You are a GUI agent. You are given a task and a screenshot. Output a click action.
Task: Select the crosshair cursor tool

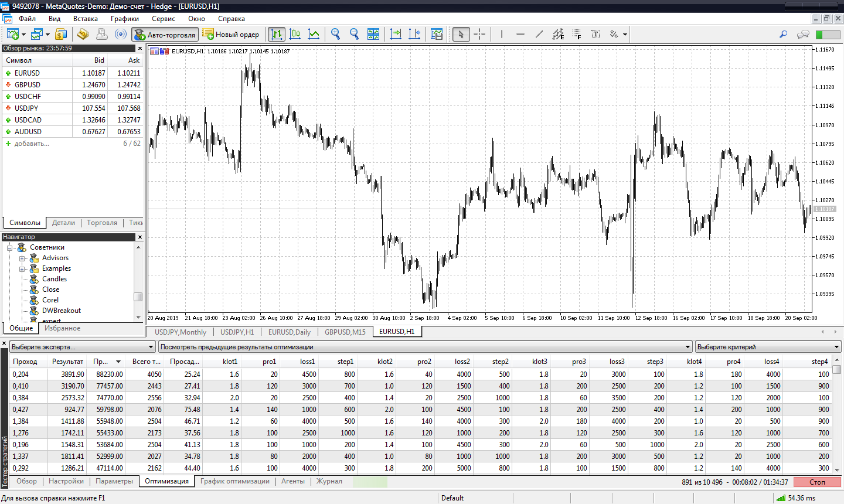click(479, 34)
